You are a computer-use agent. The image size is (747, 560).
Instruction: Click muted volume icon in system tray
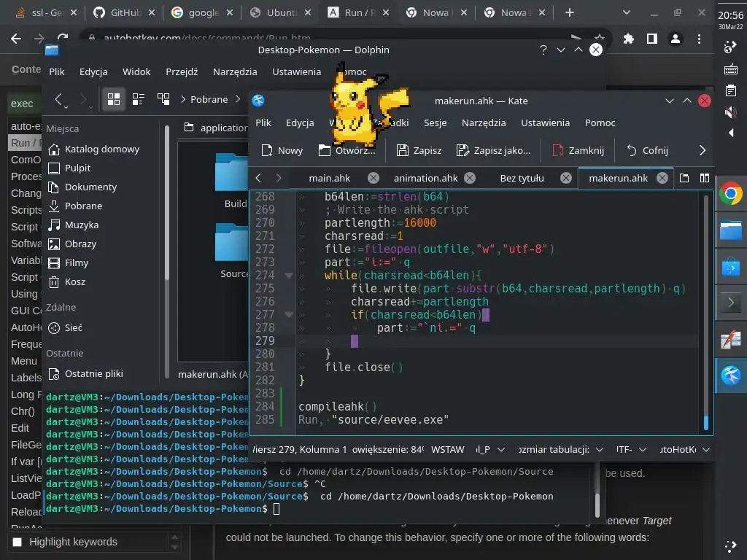[730, 112]
